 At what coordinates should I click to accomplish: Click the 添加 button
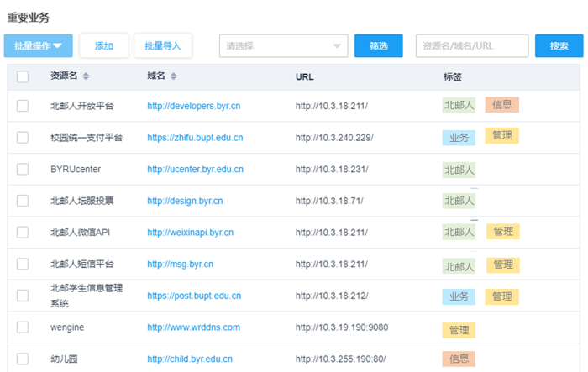[x=103, y=45]
